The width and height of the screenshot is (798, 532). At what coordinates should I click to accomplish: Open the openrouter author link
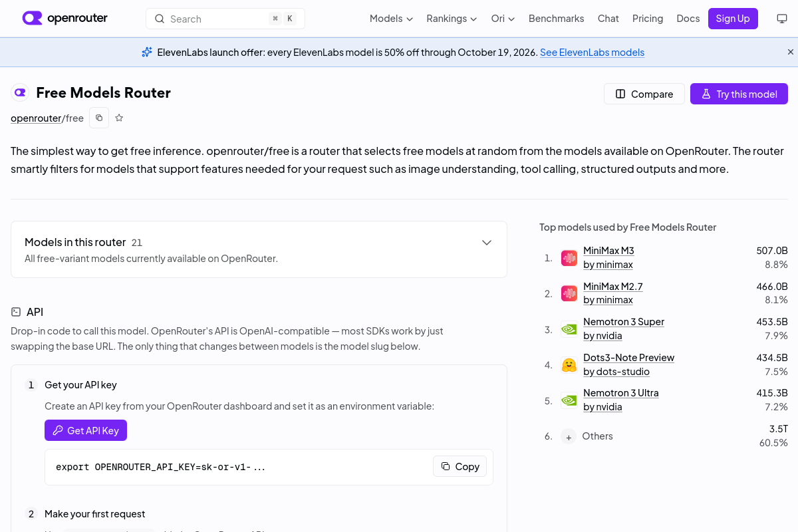pos(36,118)
